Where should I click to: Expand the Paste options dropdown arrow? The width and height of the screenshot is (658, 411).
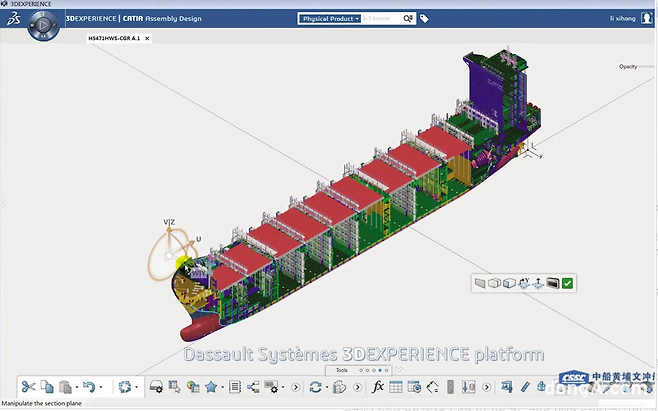tap(78, 388)
